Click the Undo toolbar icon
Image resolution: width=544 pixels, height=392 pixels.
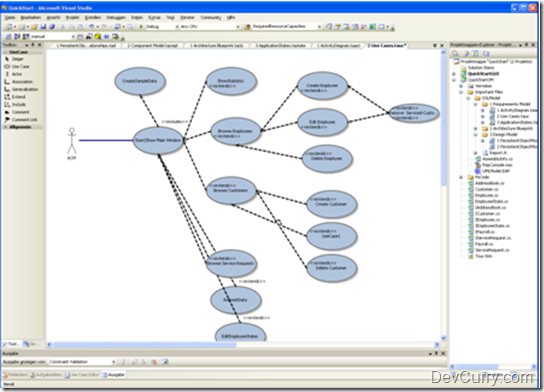click(x=91, y=27)
